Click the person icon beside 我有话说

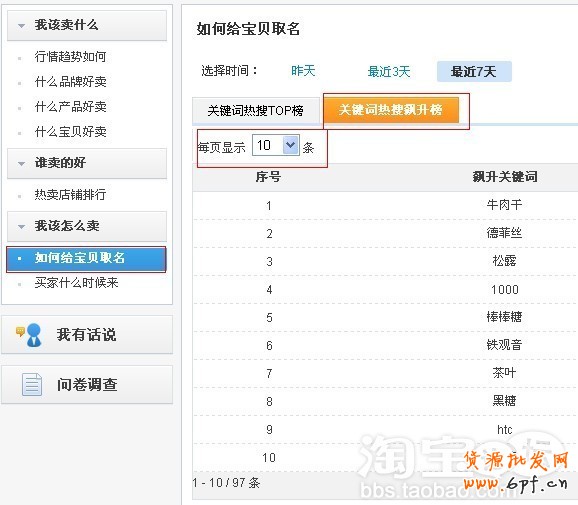30,335
